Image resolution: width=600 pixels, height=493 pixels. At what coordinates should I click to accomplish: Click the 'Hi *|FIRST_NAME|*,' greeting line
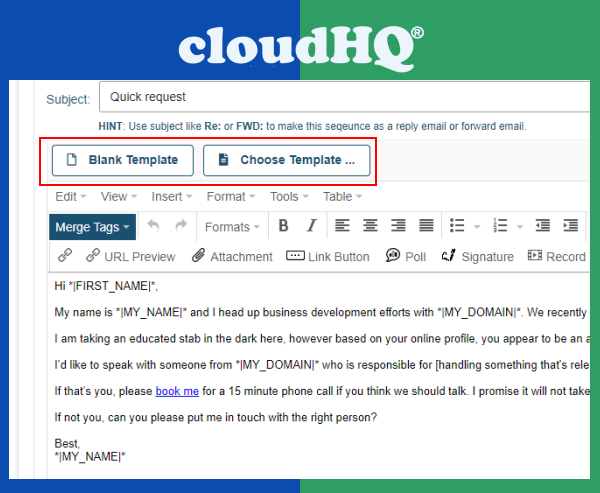(106, 286)
